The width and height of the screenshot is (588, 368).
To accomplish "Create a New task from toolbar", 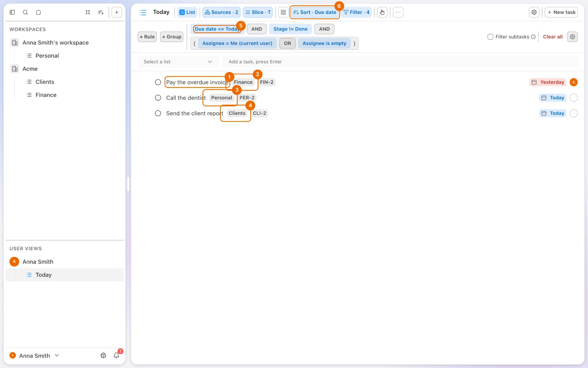I will 561,12.
